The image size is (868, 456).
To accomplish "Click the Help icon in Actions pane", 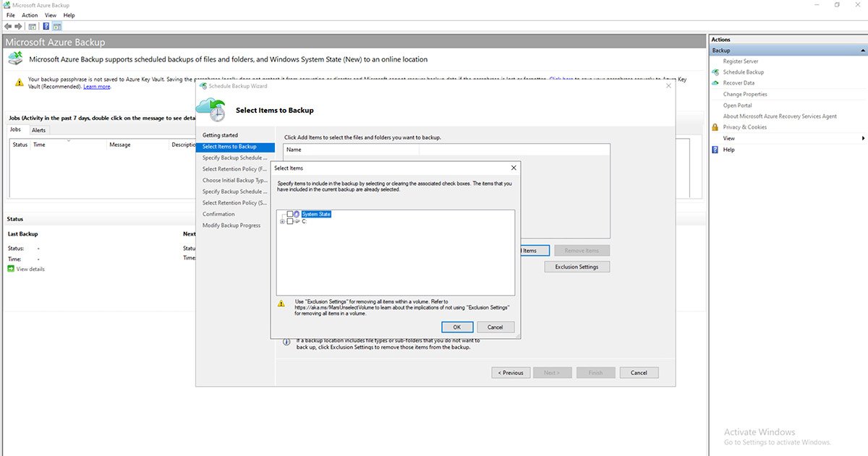I will pyautogui.click(x=715, y=150).
